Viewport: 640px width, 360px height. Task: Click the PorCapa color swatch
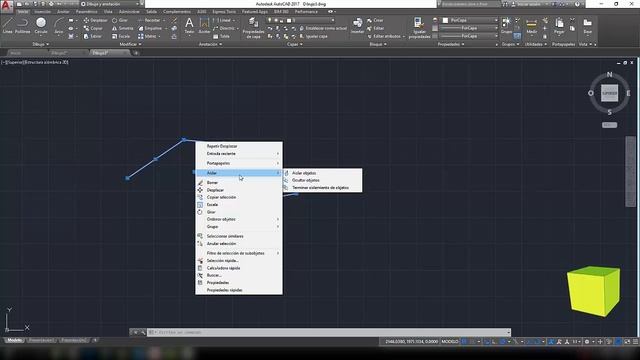[x=445, y=20]
